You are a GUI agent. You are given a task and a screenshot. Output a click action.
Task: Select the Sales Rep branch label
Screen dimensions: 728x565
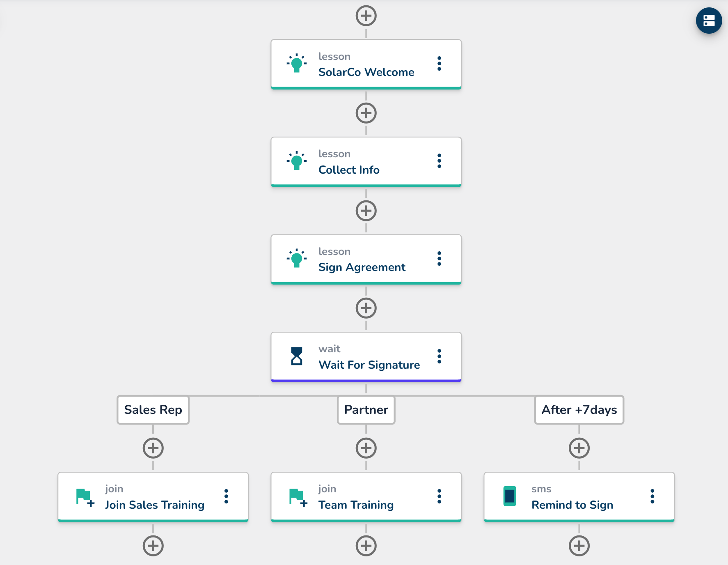click(x=153, y=410)
